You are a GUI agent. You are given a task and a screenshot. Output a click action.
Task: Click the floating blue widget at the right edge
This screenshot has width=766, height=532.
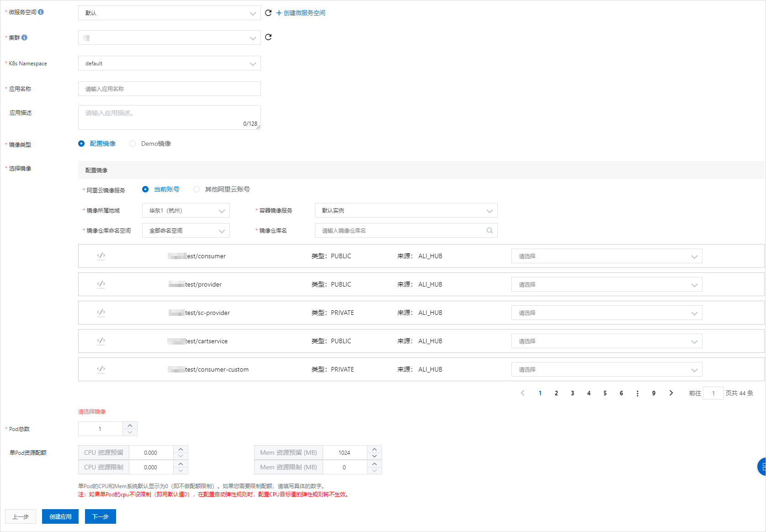[x=762, y=467]
